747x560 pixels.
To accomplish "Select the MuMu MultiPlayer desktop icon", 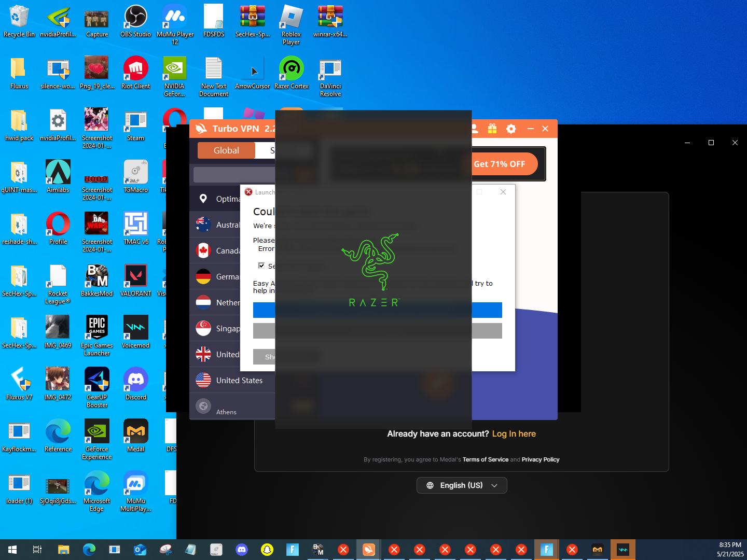I will coord(136,492).
